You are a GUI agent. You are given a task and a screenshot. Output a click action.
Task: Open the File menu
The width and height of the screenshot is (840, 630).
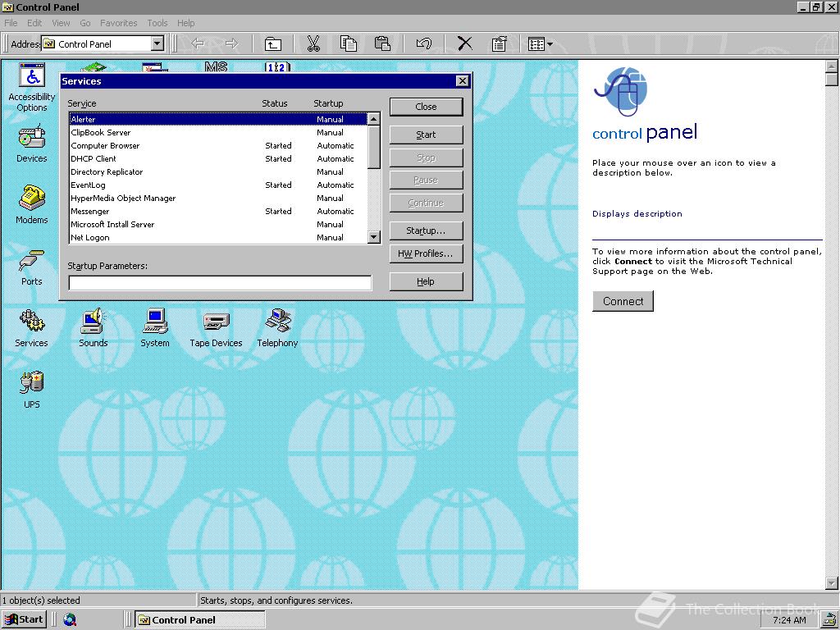coord(11,23)
